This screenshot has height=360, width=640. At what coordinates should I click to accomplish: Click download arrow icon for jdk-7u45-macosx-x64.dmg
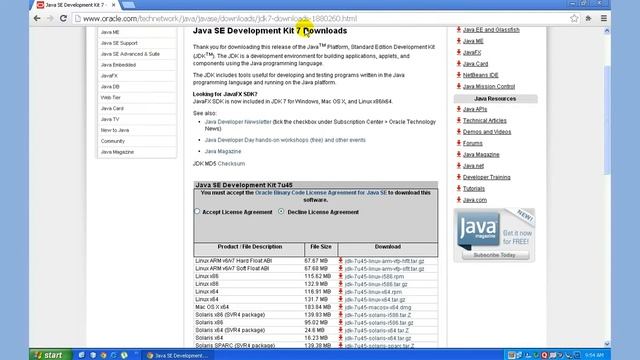point(340,307)
